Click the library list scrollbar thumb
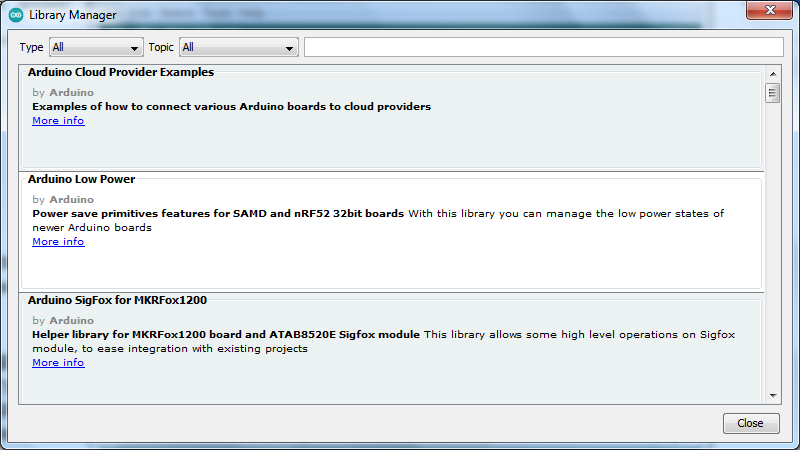 pos(772,93)
